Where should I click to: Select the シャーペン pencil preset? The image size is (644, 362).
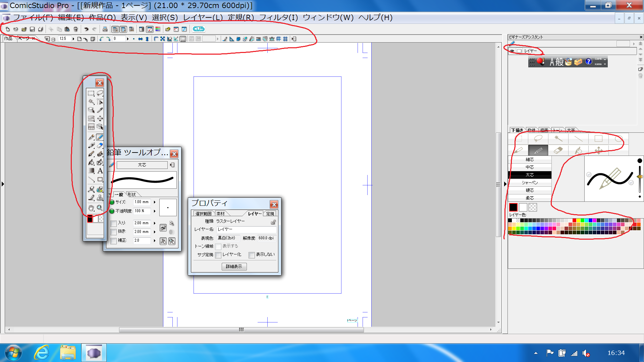click(x=530, y=183)
